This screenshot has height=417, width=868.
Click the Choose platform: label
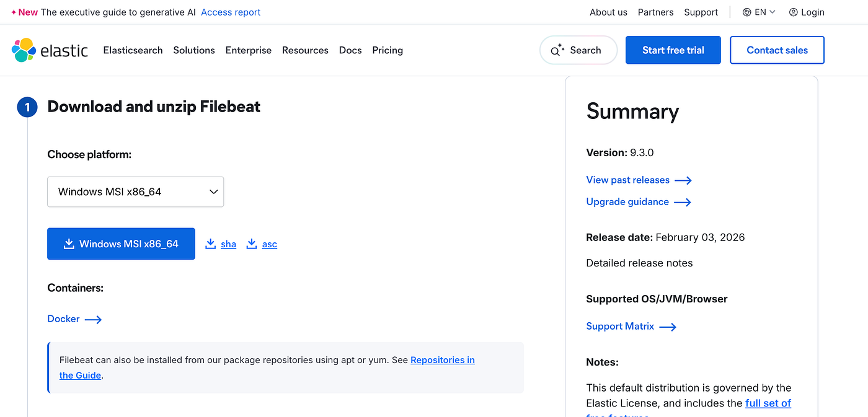tap(89, 155)
